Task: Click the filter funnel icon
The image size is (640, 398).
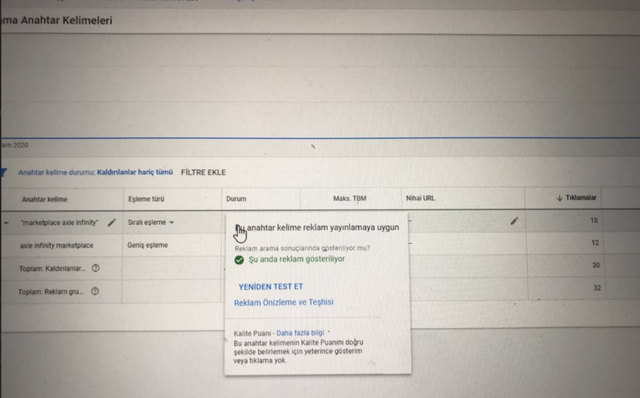Action: (3, 172)
